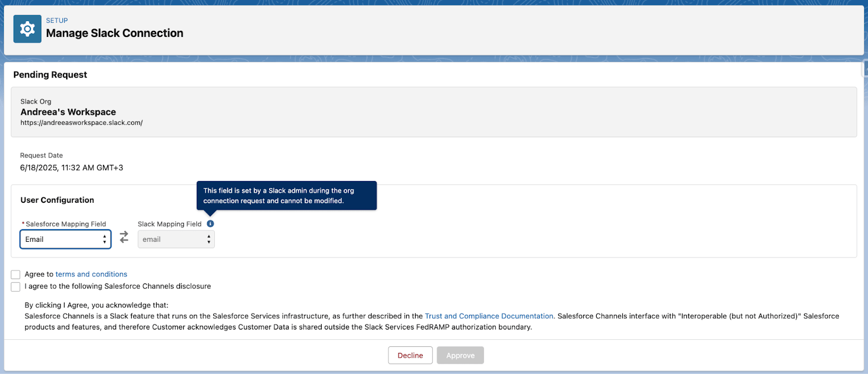868x374 pixels.
Task: Decline the pending Slack connection request
Action: (x=410, y=356)
